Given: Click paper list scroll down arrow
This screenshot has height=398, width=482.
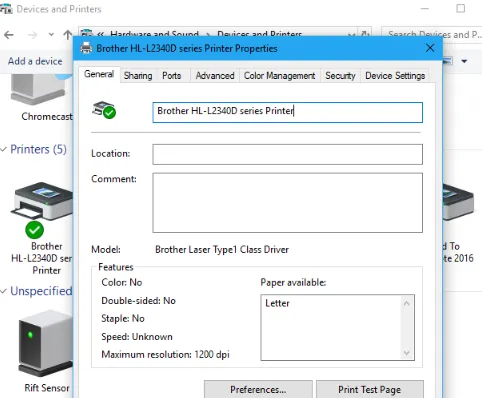Looking at the screenshot, I should click(x=407, y=352).
